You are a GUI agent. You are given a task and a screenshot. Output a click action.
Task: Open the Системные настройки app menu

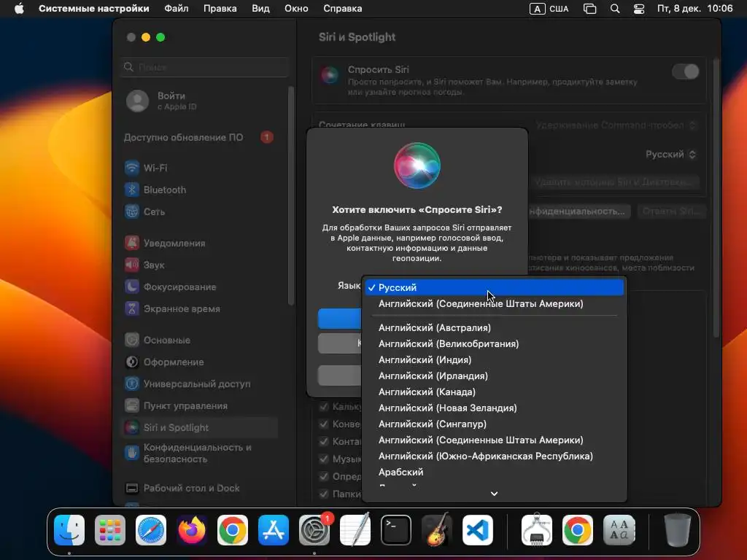(94, 9)
